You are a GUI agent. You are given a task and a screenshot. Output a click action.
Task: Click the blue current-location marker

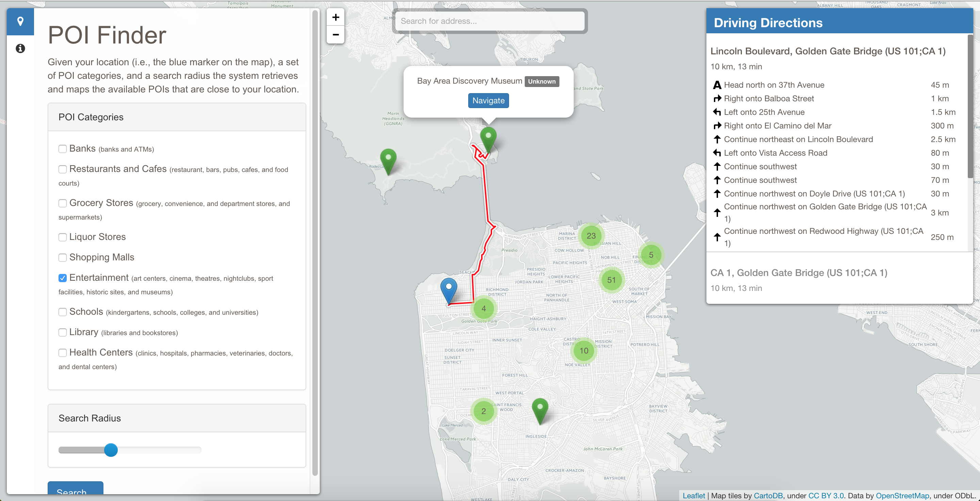[448, 289]
